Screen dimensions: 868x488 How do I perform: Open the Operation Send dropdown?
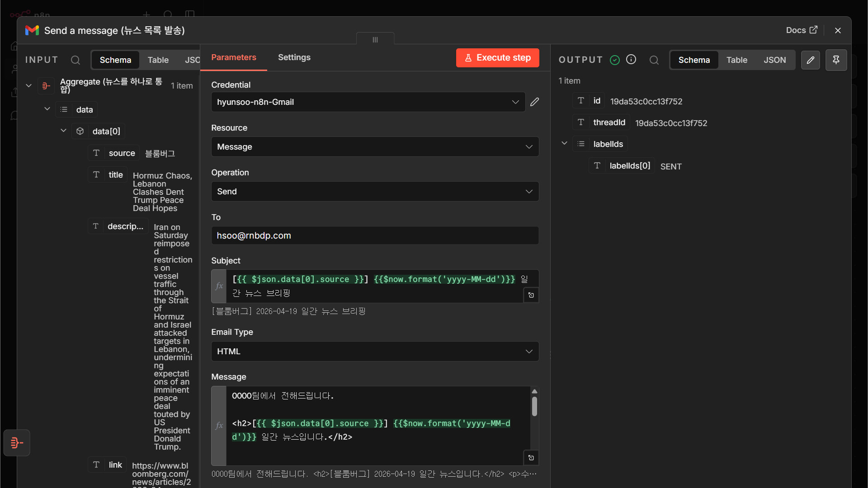(x=375, y=192)
